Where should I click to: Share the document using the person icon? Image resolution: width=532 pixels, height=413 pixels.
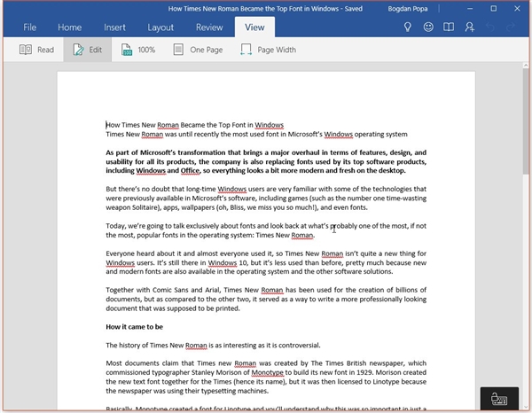click(470, 27)
